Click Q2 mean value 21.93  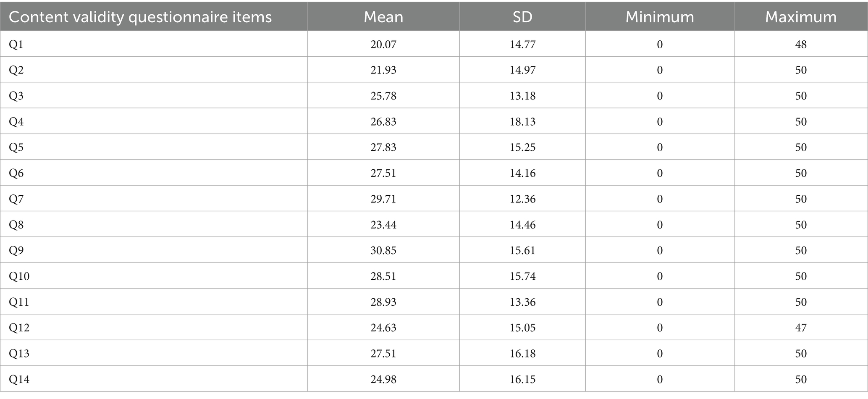point(383,70)
